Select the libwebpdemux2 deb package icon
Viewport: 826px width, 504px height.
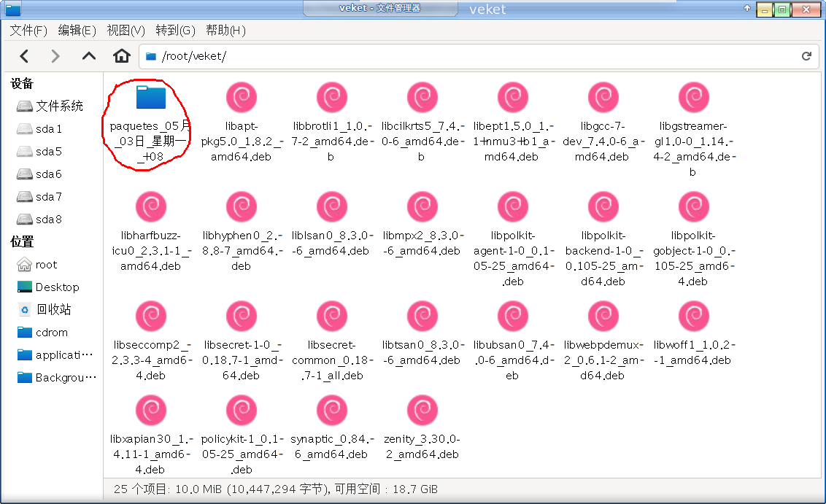[603, 316]
